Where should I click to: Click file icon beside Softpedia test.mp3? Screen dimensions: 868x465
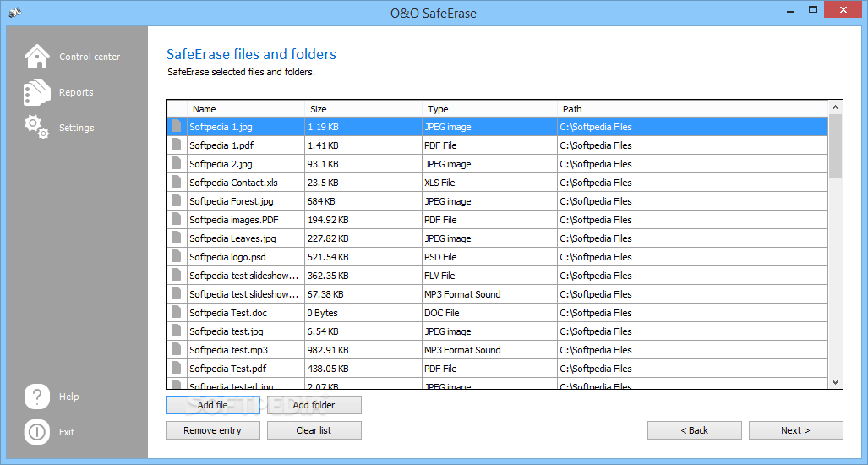pyautogui.click(x=176, y=349)
